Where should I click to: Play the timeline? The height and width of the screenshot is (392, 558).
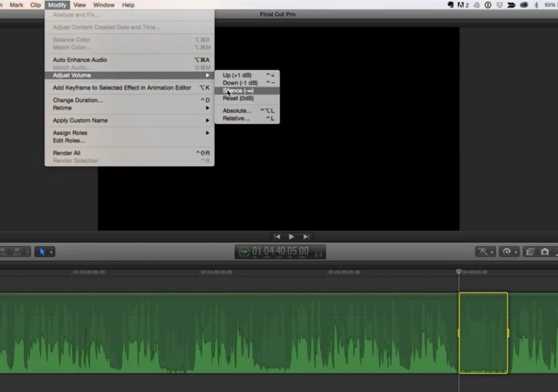pos(291,236)
